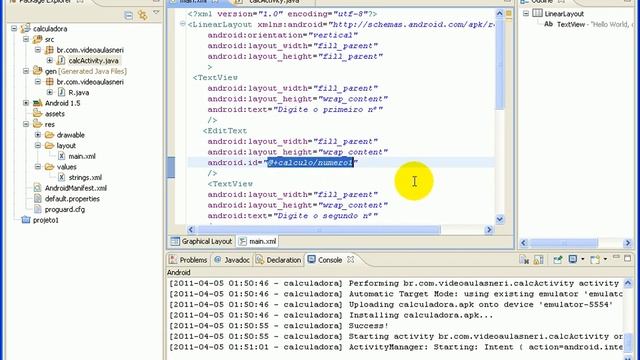The width and height of the screenshot is (640, 360).
Task: Switch to the Problems tab
Action: (189, 260)
